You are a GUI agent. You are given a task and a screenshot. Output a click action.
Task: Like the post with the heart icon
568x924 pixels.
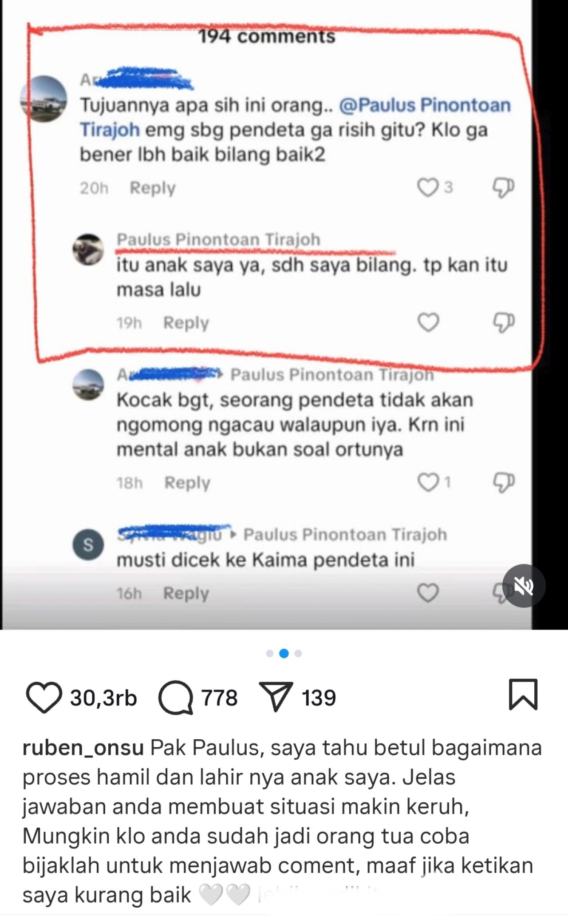tap(44, 698)
